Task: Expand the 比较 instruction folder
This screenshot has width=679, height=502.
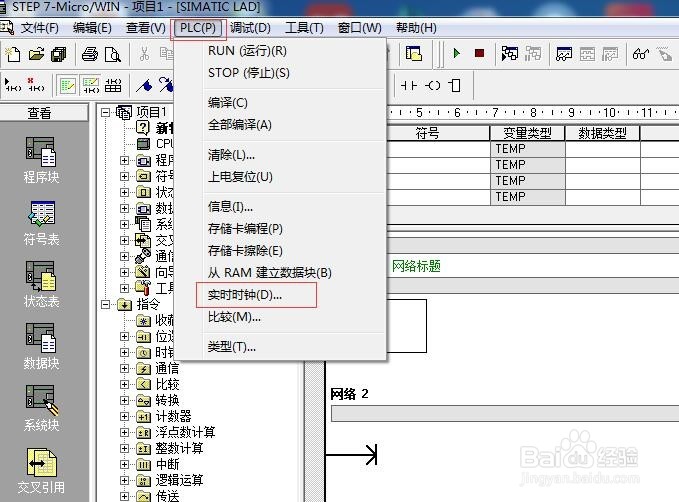Action: (124, 385)
